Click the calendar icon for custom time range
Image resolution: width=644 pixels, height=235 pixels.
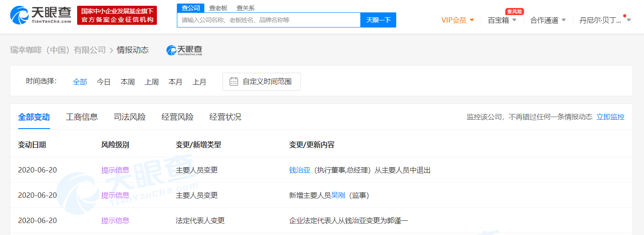pyautogui.click(x=234, y=82)
